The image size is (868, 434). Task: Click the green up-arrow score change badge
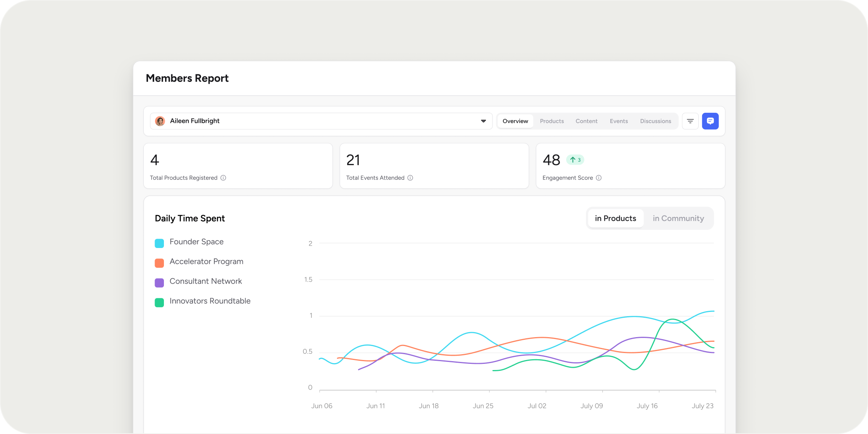(575, 160)
